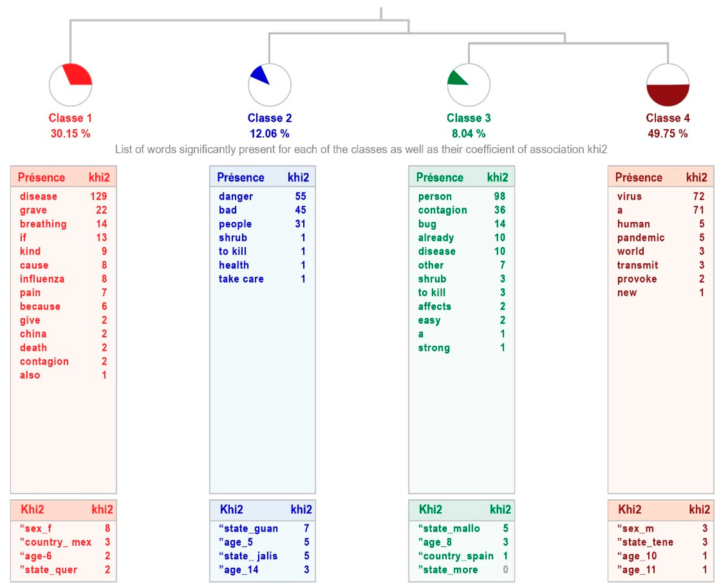Click the word 'person' in Classe 3 list
The image size is (726, 588).
tap(435, 196)
